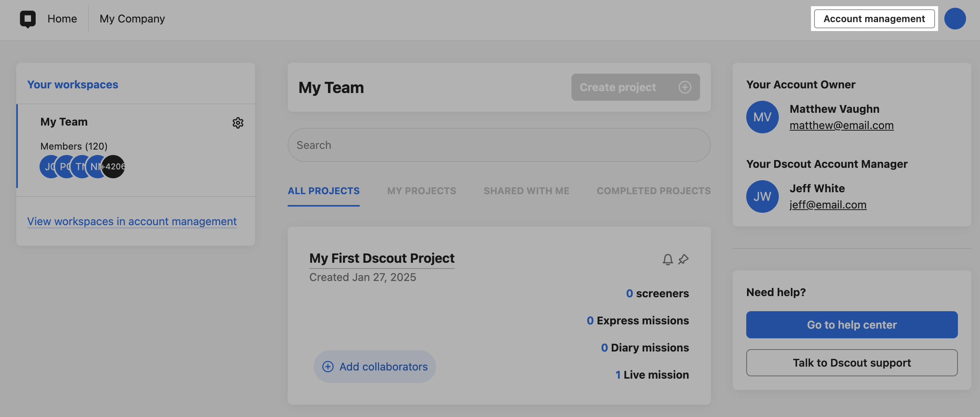Screen dimensions: 980x417
Task: Open View workspaces in account management link
Action: click(132, 221)
